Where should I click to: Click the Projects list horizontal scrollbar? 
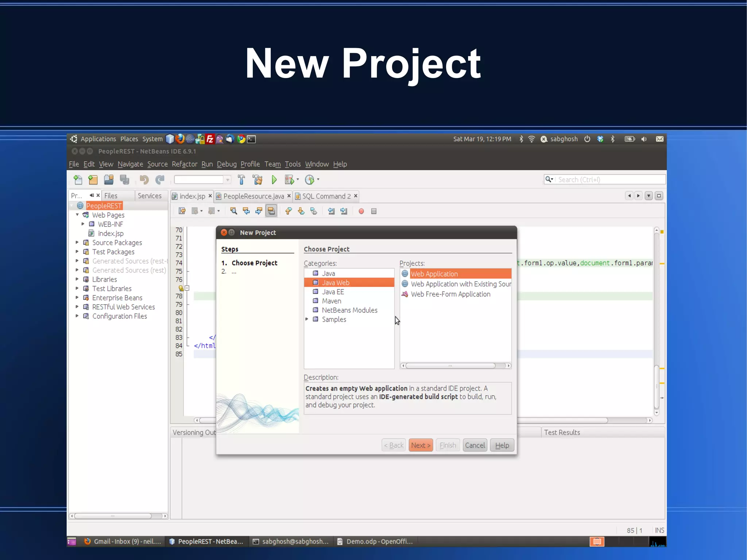pos(450,366)
